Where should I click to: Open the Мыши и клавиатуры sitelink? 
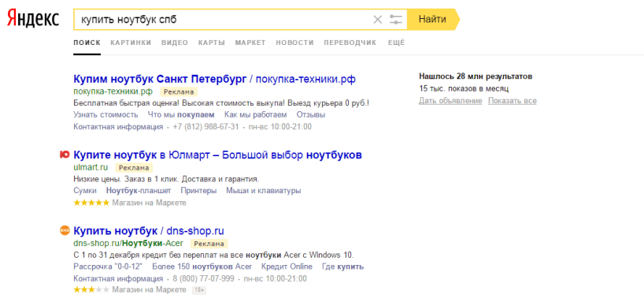264,191
